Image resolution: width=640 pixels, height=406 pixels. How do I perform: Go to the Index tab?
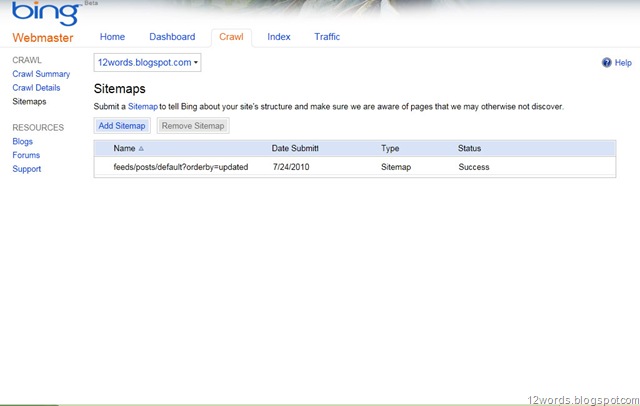click(279, 37)
